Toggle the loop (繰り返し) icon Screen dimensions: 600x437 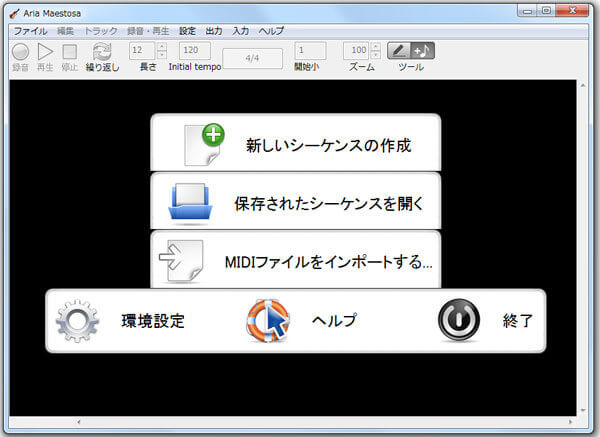101,51
